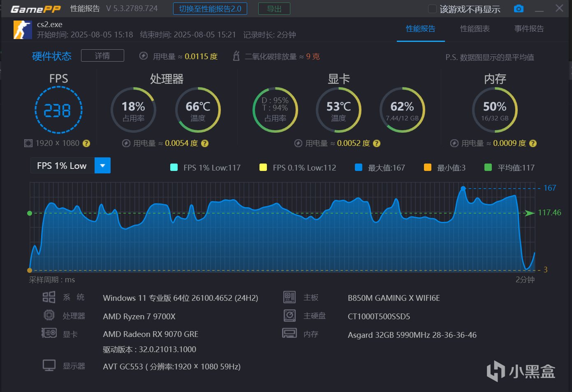Click the 导出 export button
The width and height of the screenshot is (572, 392).
point(274,9)
